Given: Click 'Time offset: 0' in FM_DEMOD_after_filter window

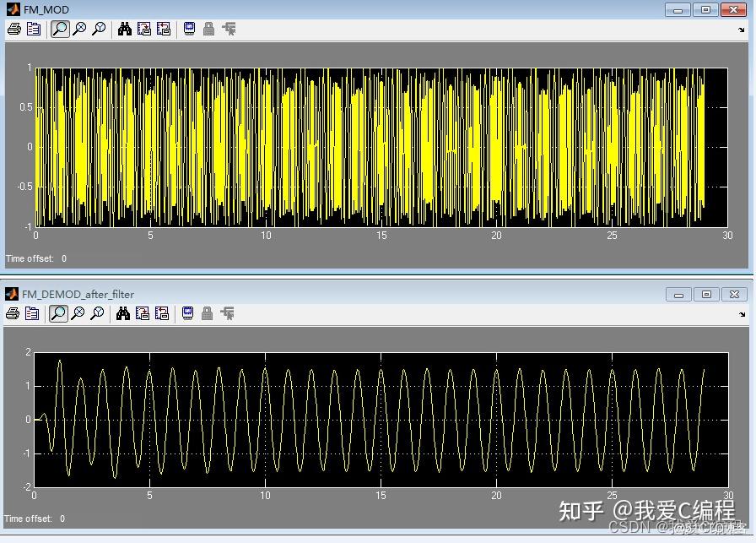Looking at the screenshot, I should [x=35, y=519].
